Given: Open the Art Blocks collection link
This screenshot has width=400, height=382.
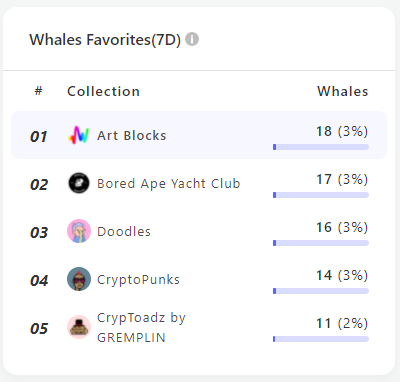Looking at the screenshot, I should (132, 136).
